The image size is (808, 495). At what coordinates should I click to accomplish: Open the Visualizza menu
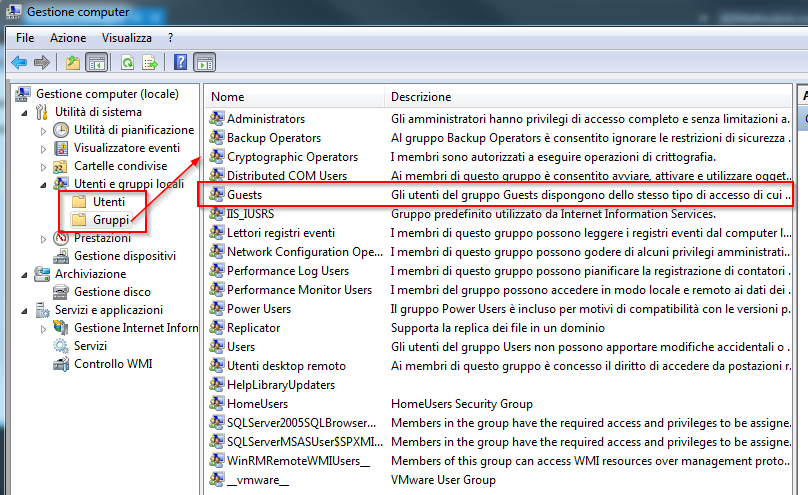127,37
